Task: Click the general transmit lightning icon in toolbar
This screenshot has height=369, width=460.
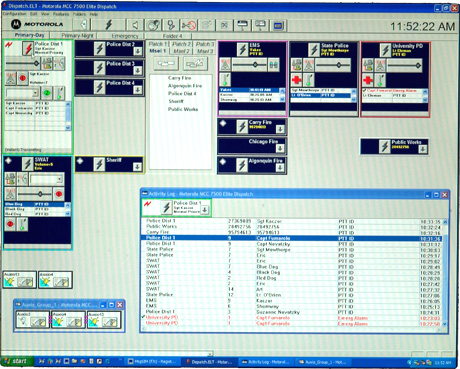Action: 109,25
